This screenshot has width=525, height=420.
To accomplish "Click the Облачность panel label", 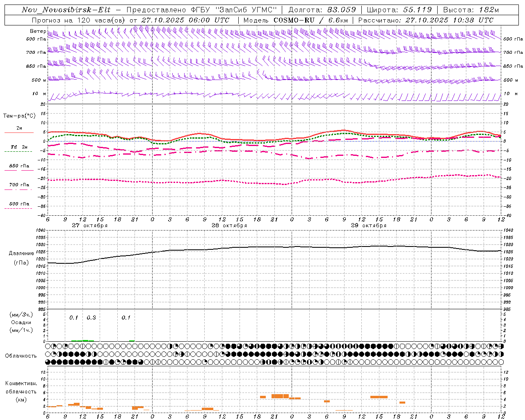I will click(21, 356).
